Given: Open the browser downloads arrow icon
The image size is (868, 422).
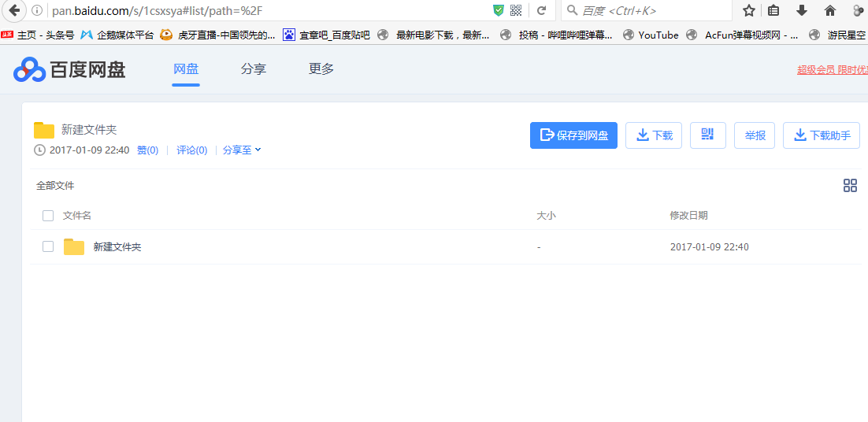Looking at the screenshot, I should coord(801,10).
